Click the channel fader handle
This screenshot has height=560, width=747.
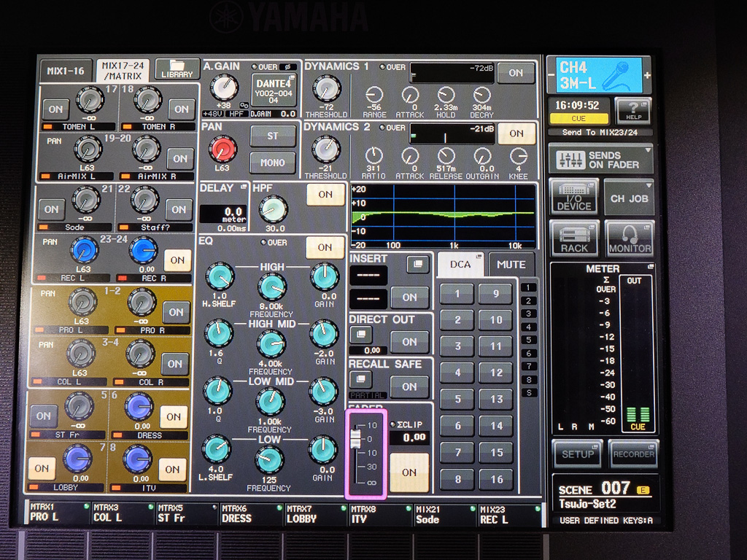point(356,438)
